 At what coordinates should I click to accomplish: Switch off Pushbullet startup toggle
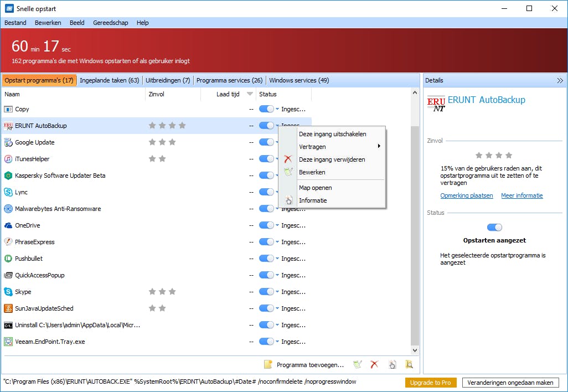coord(267,259)
